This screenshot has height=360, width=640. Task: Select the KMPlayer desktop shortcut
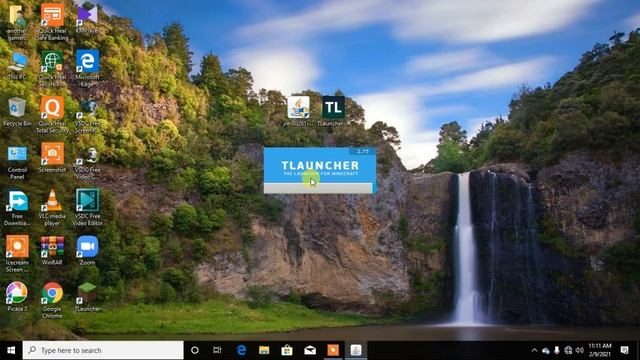click(87, 19)
